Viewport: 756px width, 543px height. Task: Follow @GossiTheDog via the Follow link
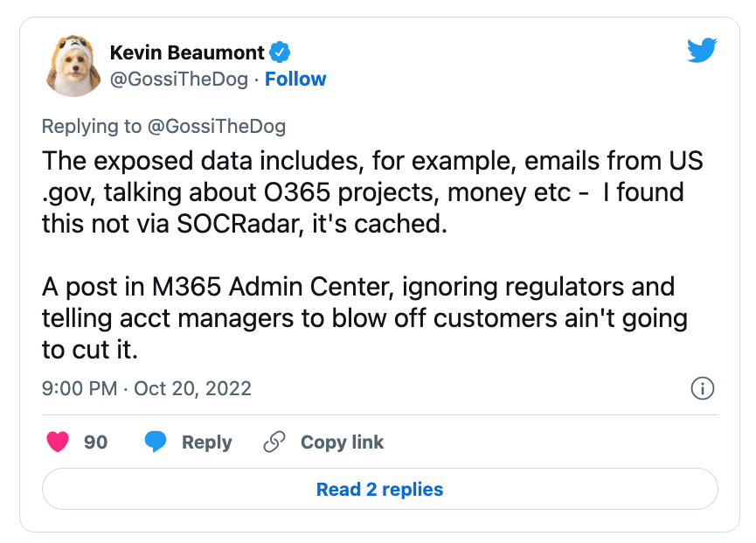point(295,79)
